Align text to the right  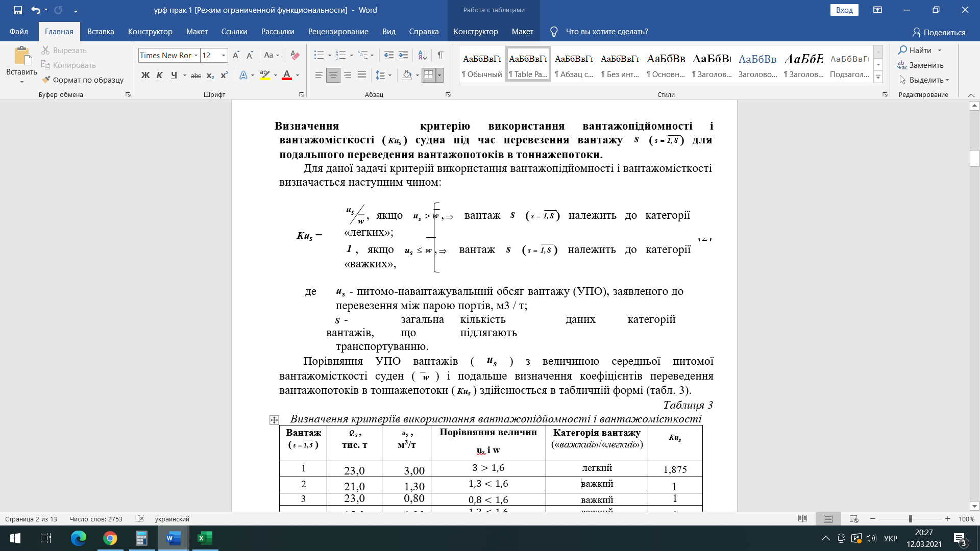[x=348, y=76]
